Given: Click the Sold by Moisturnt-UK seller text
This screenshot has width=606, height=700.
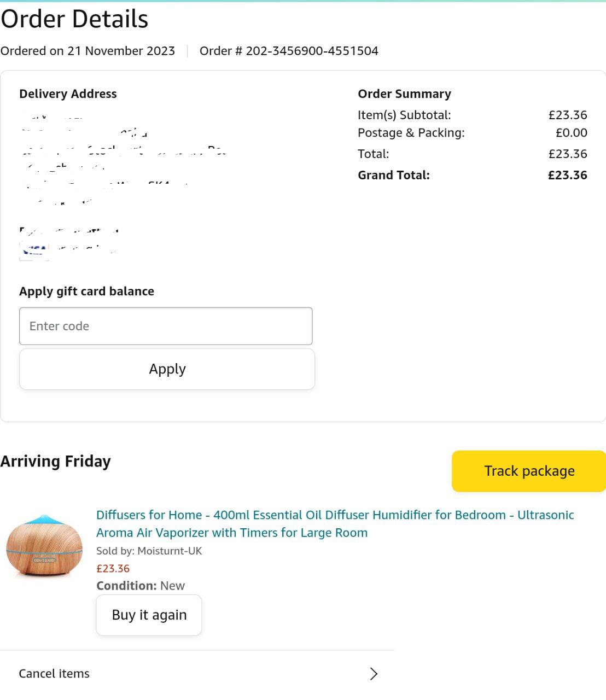Looking at the screenshot, I should pos(149,551).
